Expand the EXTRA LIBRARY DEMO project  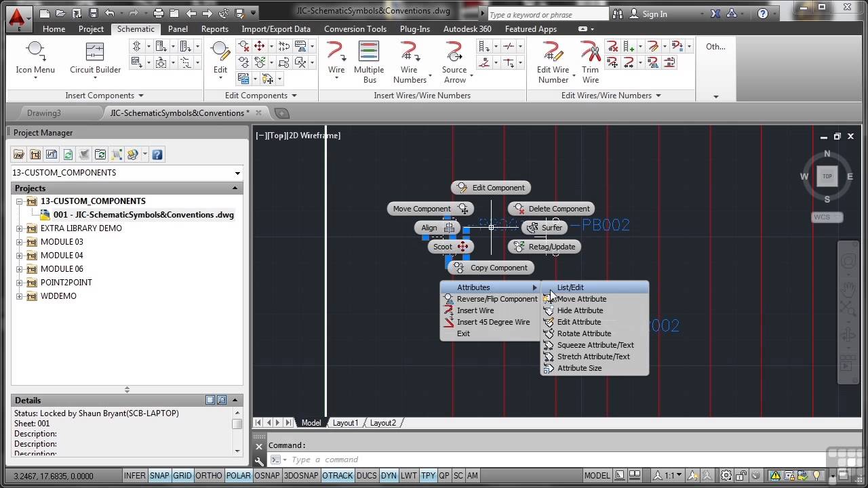tap(20, 228)
